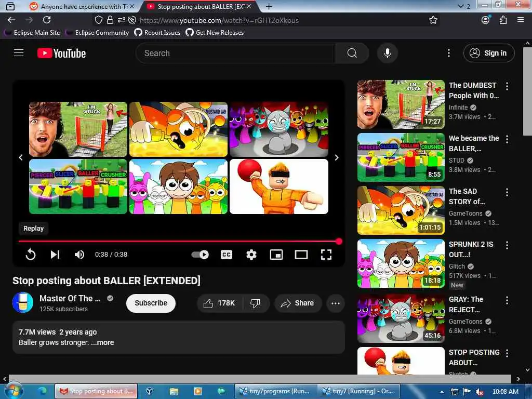Screen dimensions: 532x399
Task: Open options for We became the BALLER video
Action: coord(507,139)
